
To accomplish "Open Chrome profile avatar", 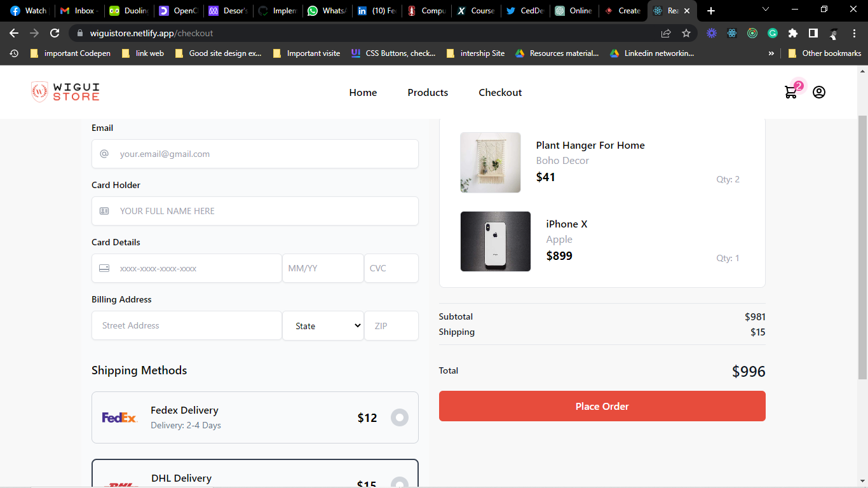I will tap(834, 33).
